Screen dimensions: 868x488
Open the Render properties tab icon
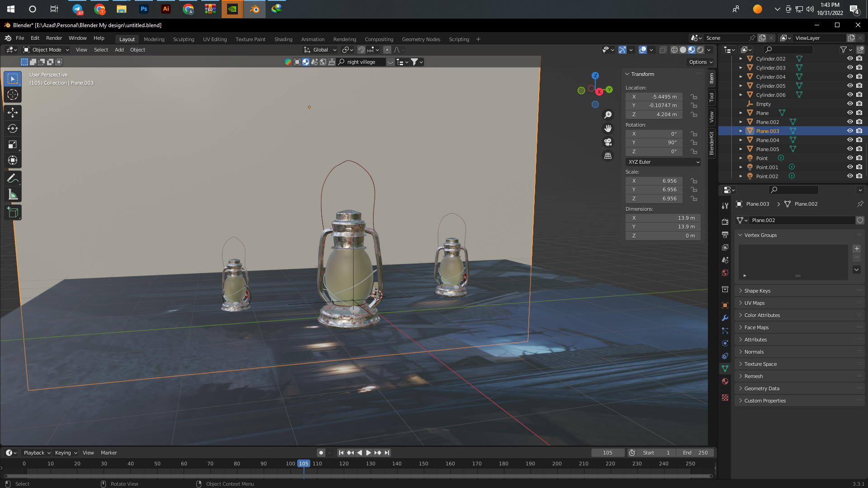725,222
